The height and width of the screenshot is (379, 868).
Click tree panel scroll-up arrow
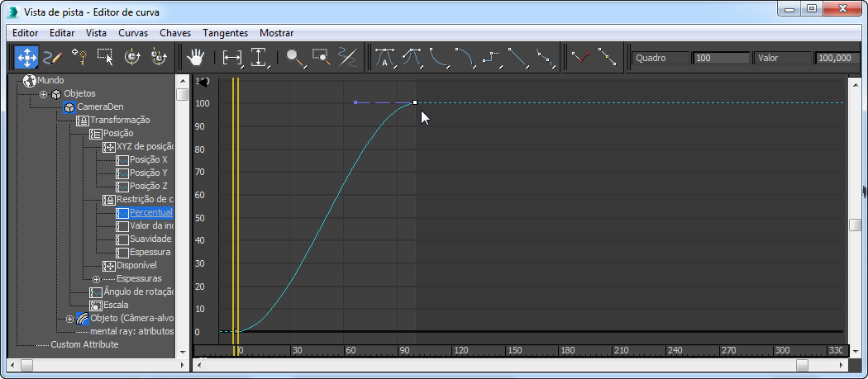(x=182, y=81)
